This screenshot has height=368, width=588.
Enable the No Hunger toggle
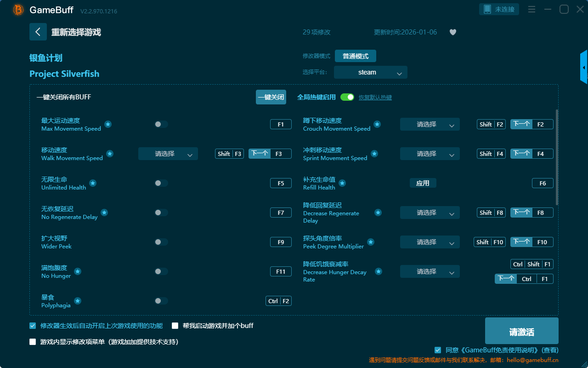(x=161, y=271)
